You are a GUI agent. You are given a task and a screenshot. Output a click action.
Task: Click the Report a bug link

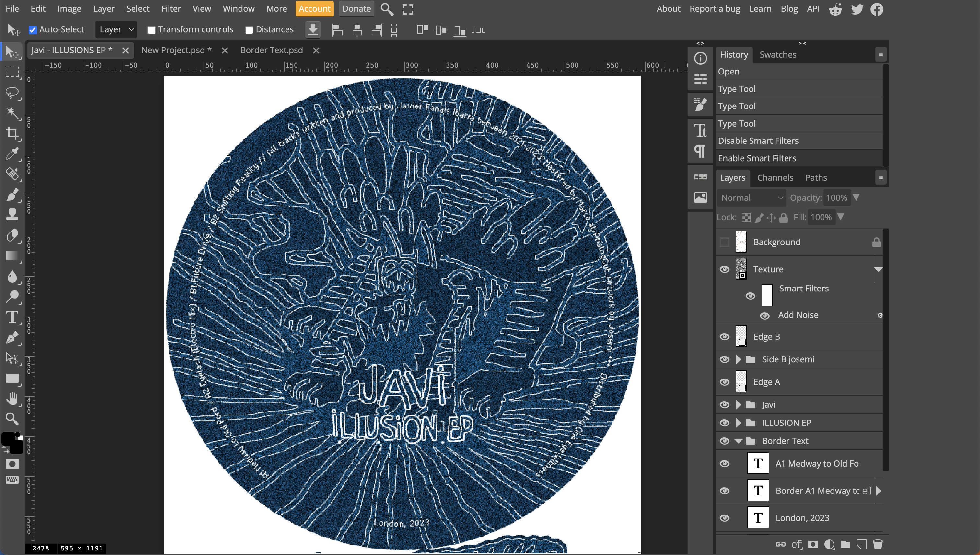pos(715,8)
